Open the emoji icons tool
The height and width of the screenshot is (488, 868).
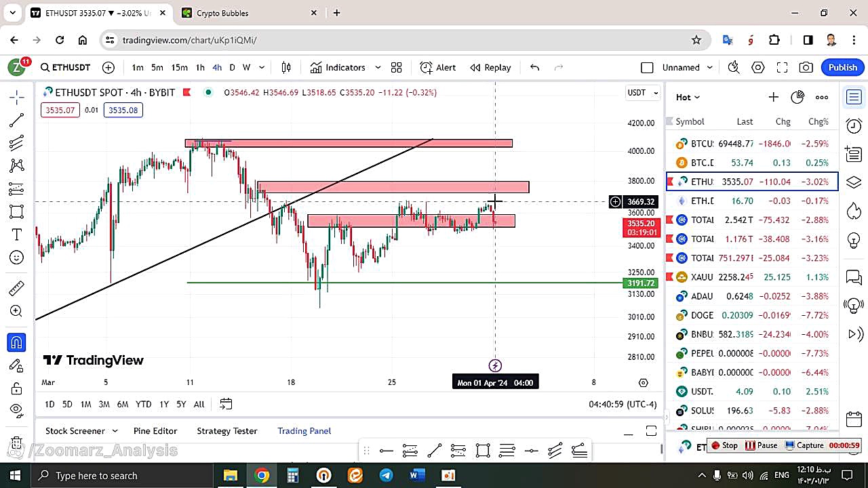[x=17, y=258]
